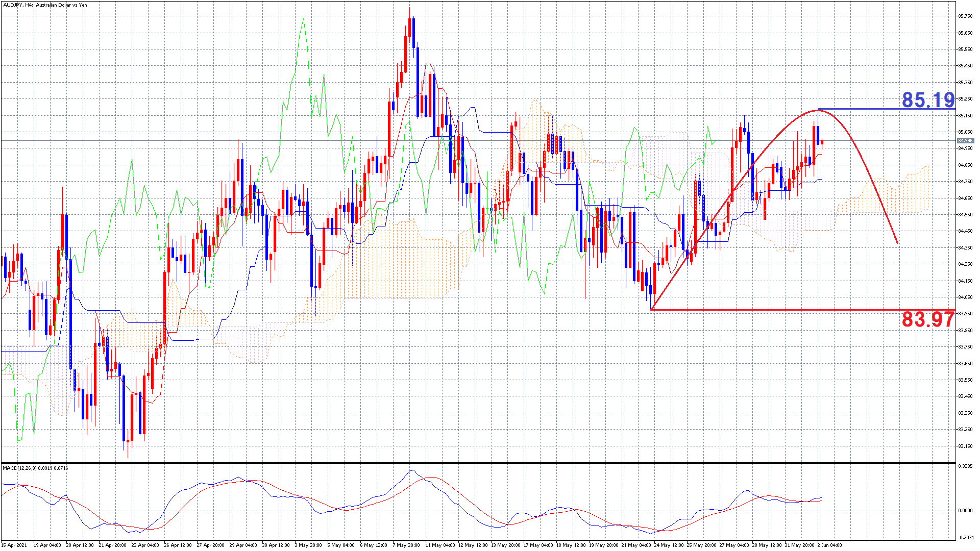Click the AUDJPY H4 chart title text
980x551 pixels.
45,5
